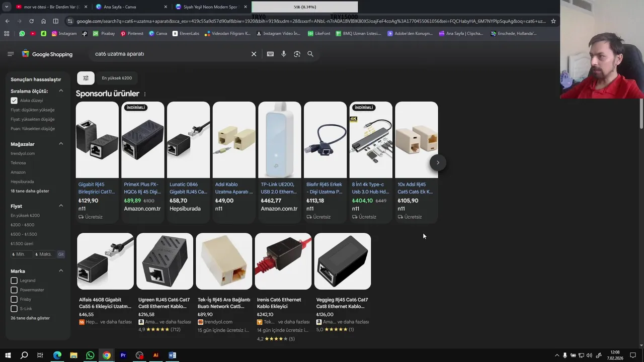Viewport: 644px width, 362px height.
Task: Collapse the Sıralama ölçütü section
Action: 61,91
